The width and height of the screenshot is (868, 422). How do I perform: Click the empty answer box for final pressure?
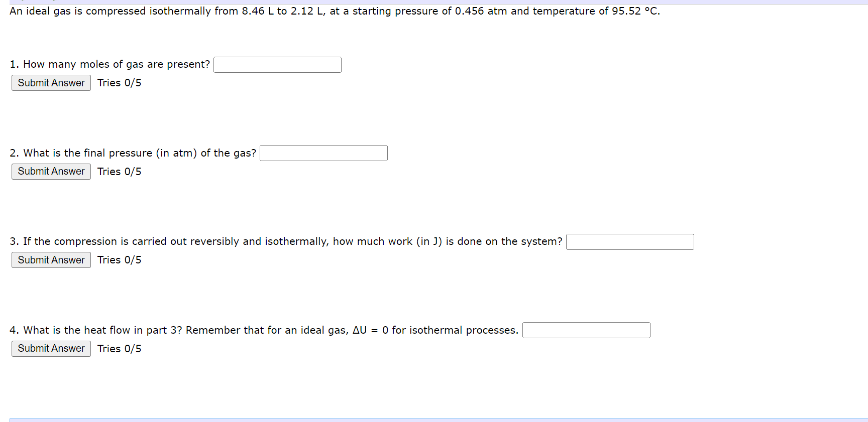click(323, 153)
